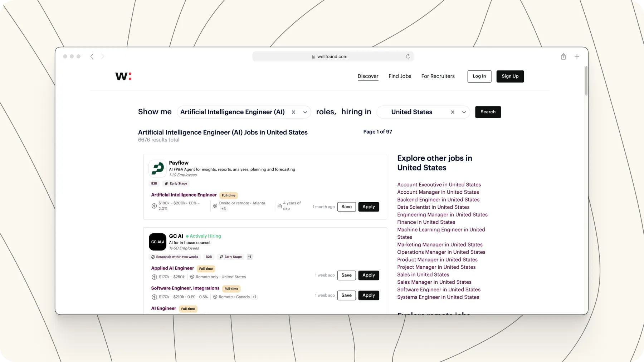The width and height of the screenshot is (644, 362).
Task: Click the Responds within two weeks badge
Action: coord(175,257)
